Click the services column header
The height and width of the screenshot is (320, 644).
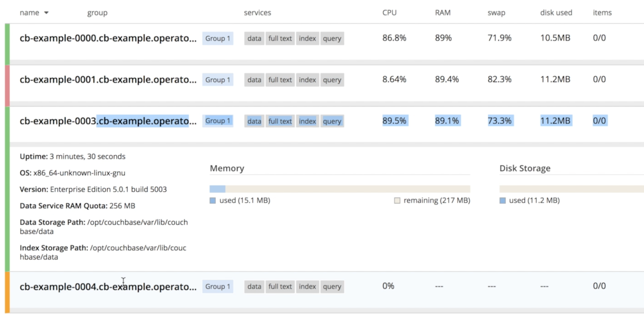[x=257, y=13]
